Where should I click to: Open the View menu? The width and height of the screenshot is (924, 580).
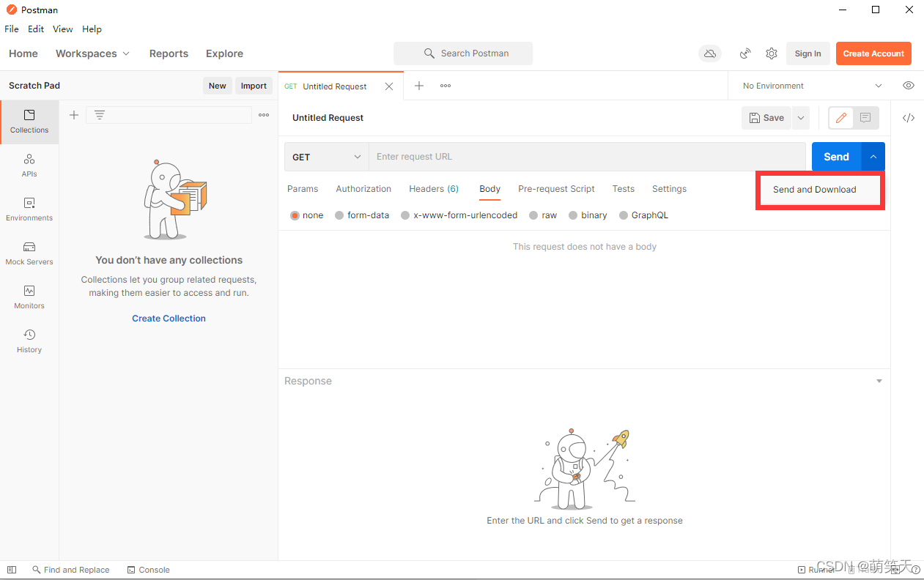tap(63, 29)
